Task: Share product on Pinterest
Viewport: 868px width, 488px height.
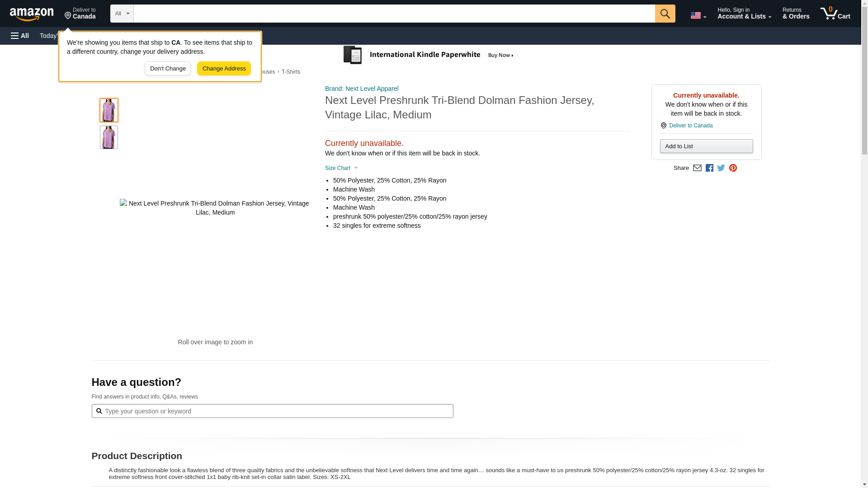Action: 733,168
